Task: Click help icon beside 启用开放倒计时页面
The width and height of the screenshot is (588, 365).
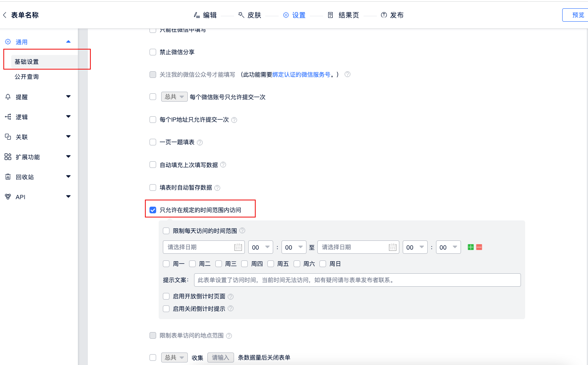Action: pos(231,297)
